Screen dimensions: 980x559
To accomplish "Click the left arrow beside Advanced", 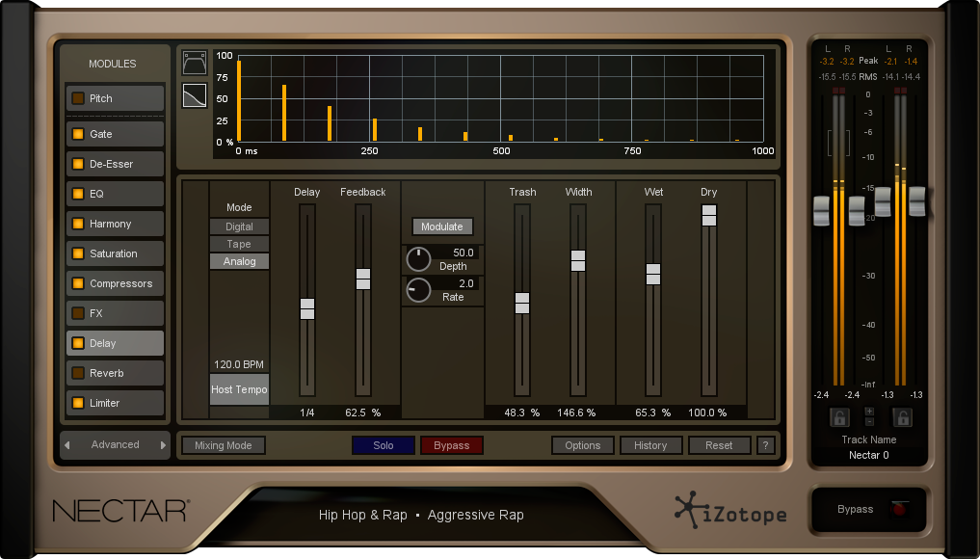I will 66,445.
